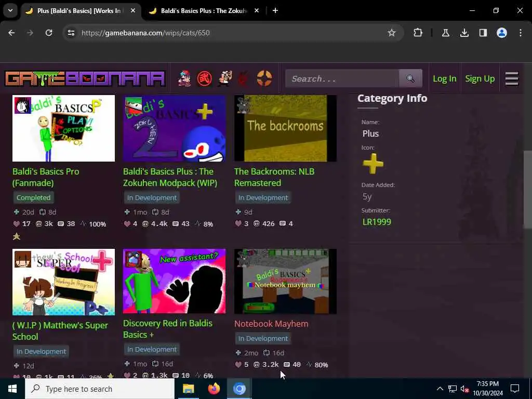Image resolution: width=532 pixels, height=399 pixels.
Task: Reload the current page
Action: point(49,33)
